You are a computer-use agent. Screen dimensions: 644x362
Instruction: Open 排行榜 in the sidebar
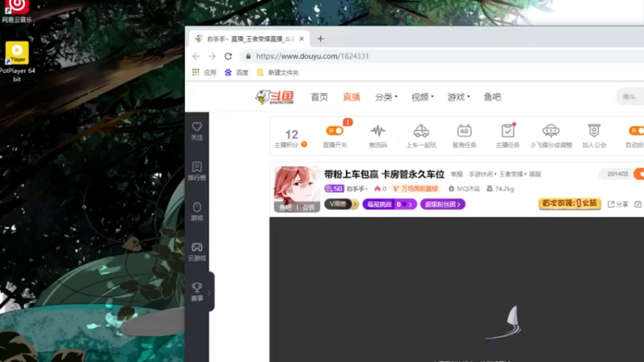(x=197, y=171)
